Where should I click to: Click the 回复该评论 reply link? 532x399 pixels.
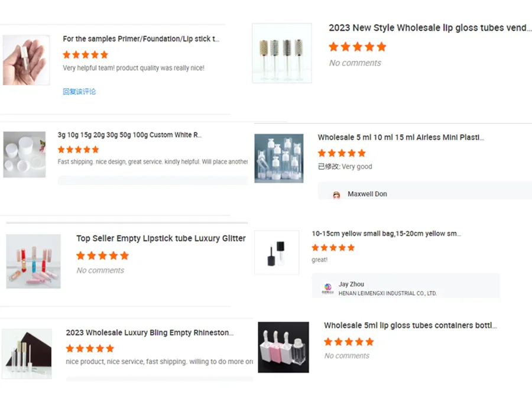click(x=79, y=92)
